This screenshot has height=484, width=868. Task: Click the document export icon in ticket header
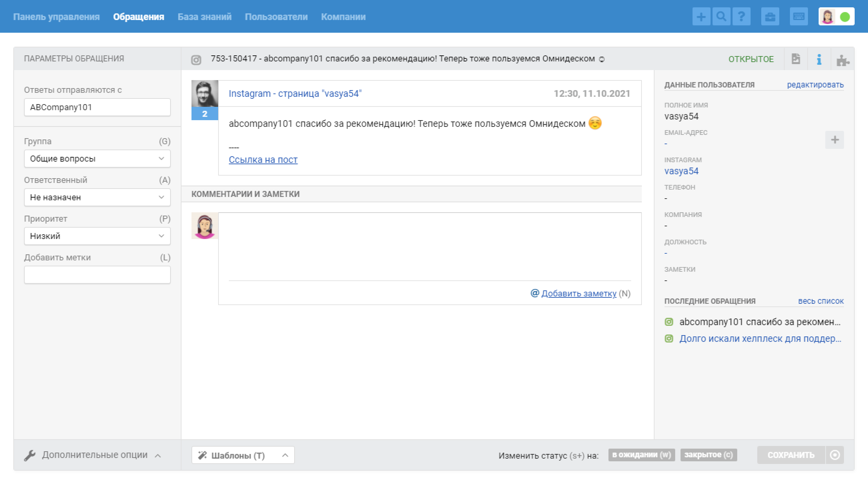796,59
